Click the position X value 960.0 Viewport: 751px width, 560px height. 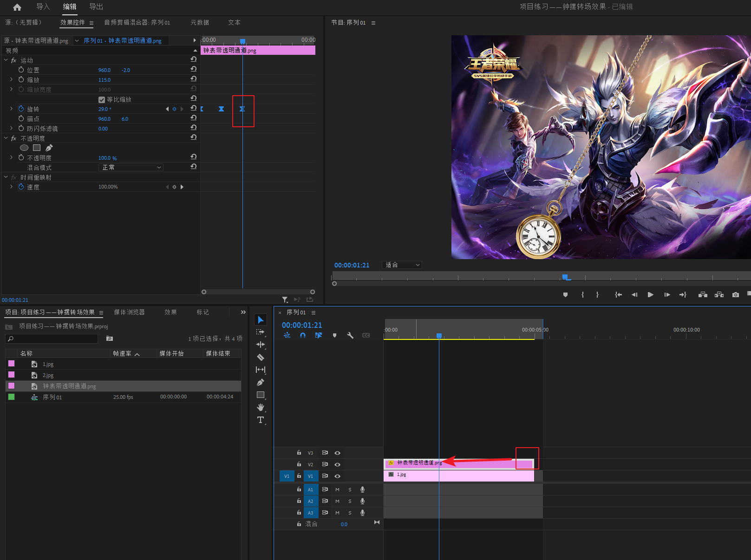(x=104, y=70)
